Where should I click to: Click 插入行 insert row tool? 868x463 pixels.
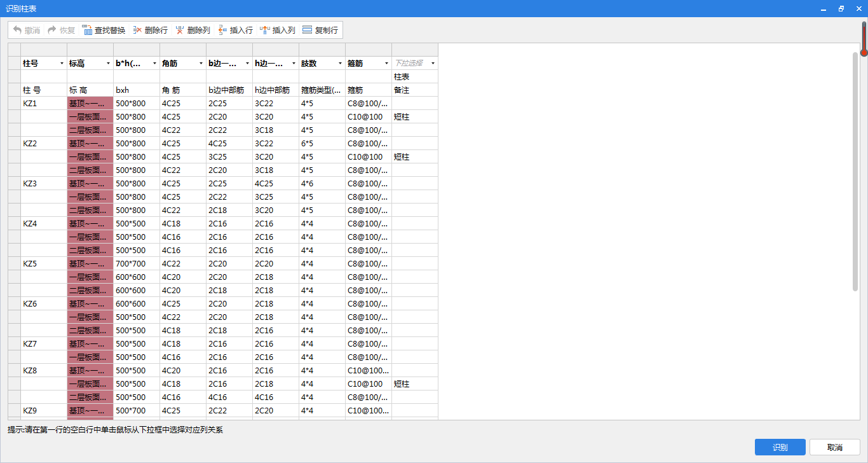tap(235, 30)
